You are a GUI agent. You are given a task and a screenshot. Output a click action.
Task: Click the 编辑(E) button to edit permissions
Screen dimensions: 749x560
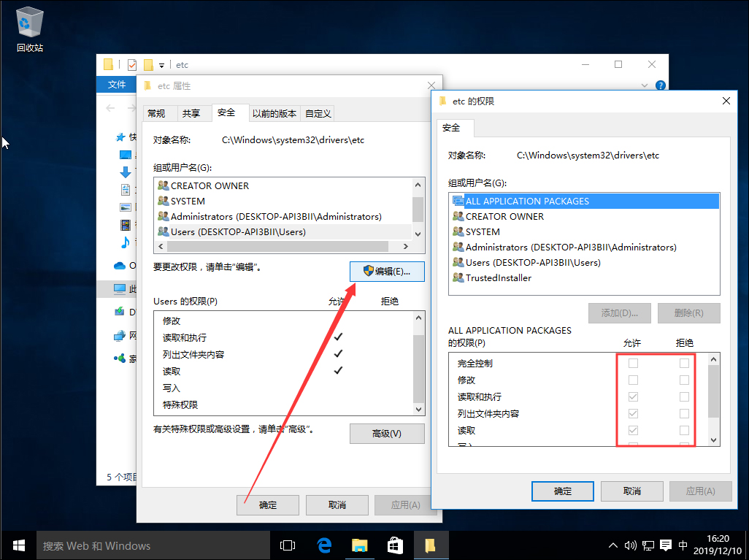387,271
